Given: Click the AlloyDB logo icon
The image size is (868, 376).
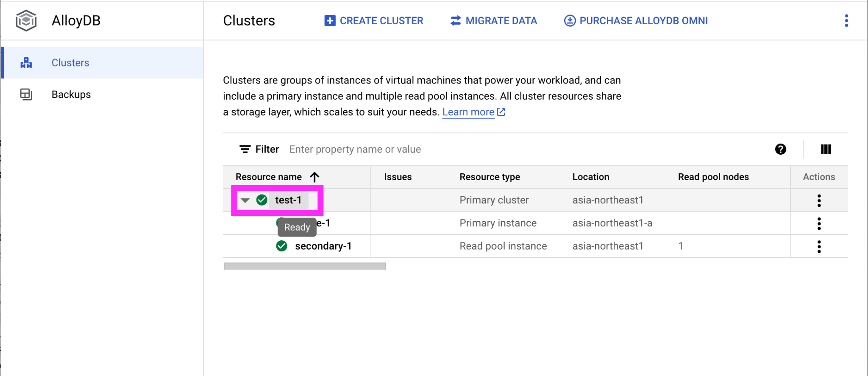Looking at the screenshot, I should (26, 20).
